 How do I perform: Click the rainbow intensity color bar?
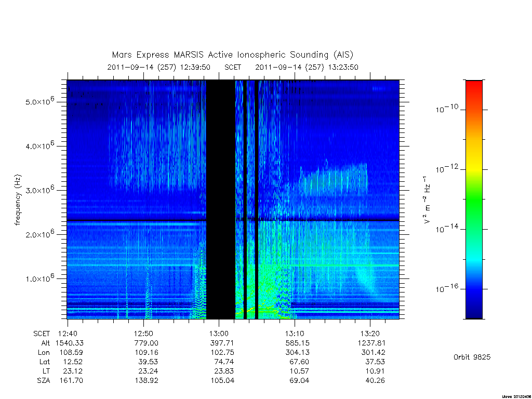tap(474, 199)
